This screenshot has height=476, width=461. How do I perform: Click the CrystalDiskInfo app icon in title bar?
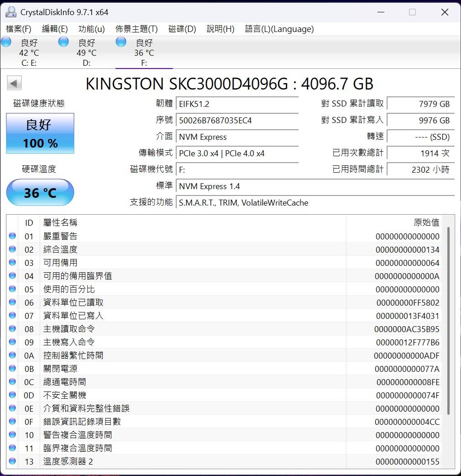(11, 12)
